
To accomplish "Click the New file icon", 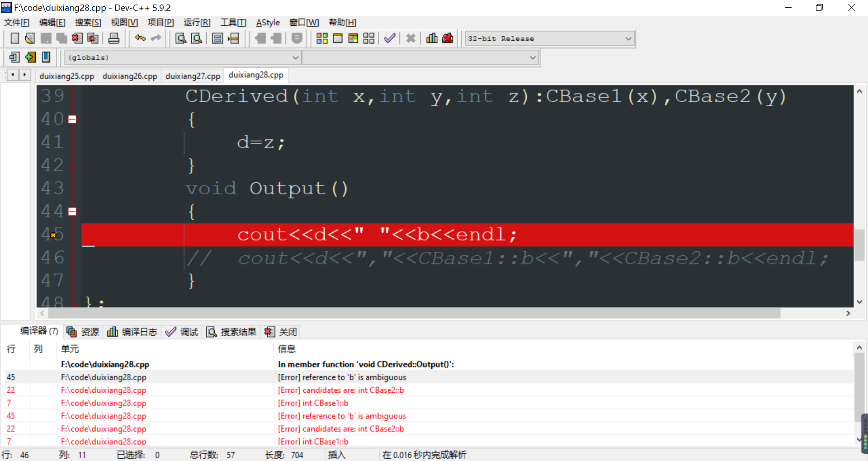I will (14, 38).
